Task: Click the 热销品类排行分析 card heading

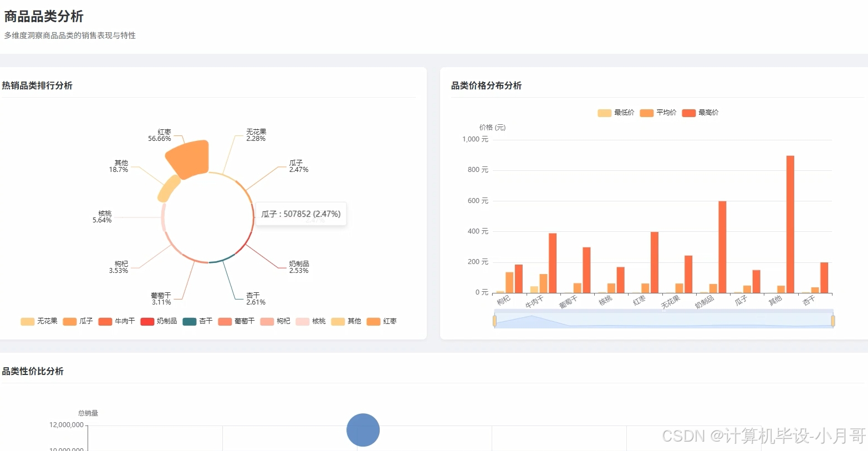Action: pos(37,85)
